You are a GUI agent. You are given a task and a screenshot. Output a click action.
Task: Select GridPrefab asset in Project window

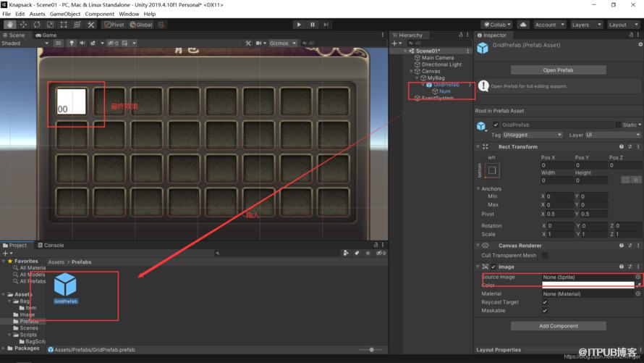point(65,288)
